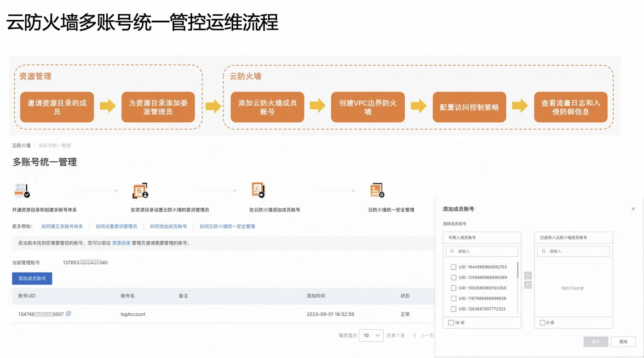
Task: Open the 如何添加成员账号 help link
Action: pyautogui.click(x=168, y=227)
